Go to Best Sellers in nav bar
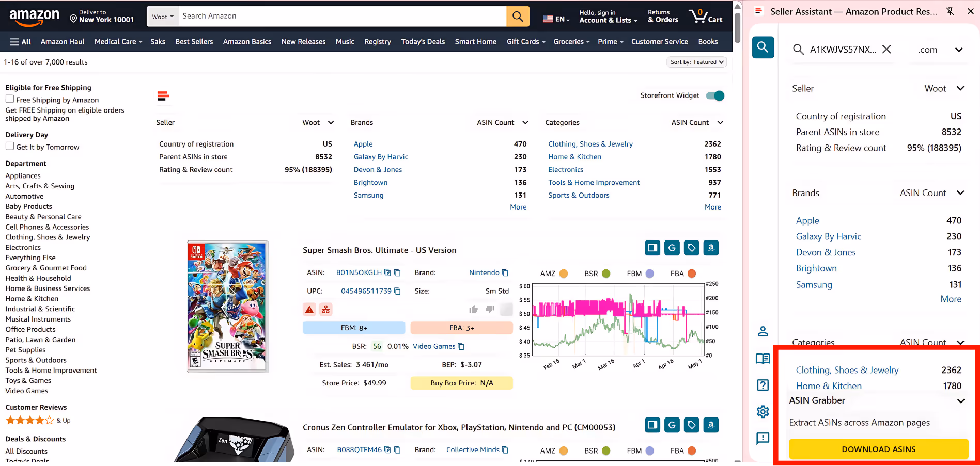980x466 pixels. coord(194,42)
